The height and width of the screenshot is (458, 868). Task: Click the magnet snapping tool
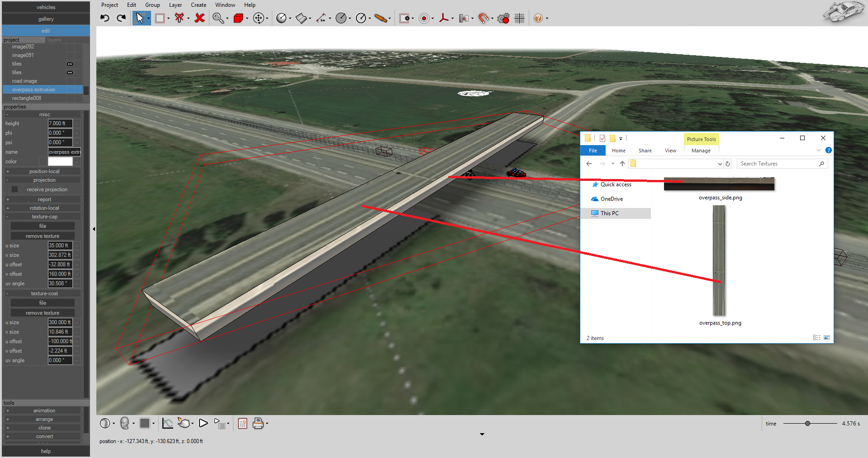point(484,18)
